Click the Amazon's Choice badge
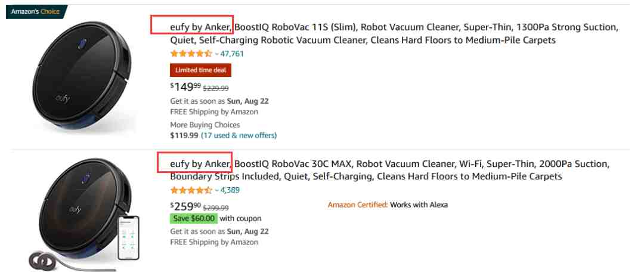This screenshot has width=644, height=279. 35,12
